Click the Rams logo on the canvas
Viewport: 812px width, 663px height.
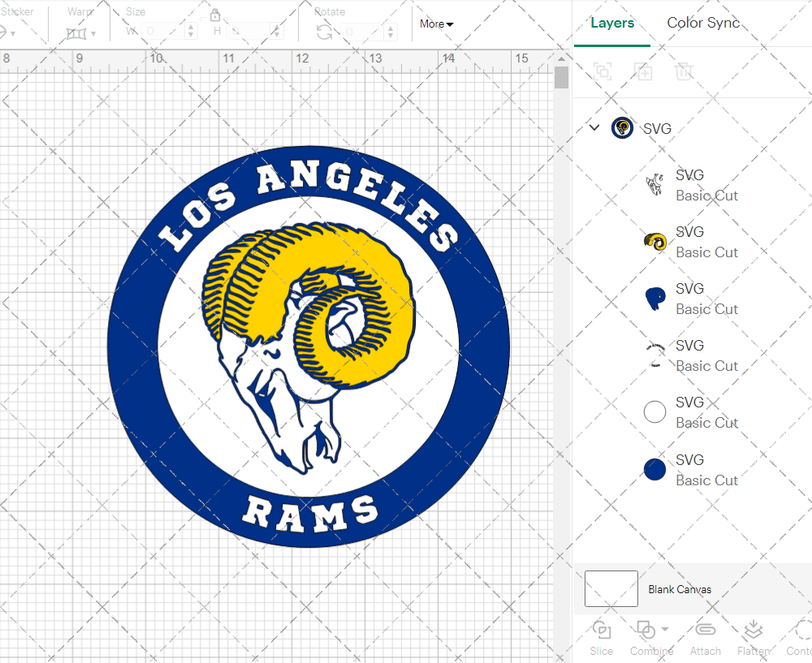click(x=309, y=347)
